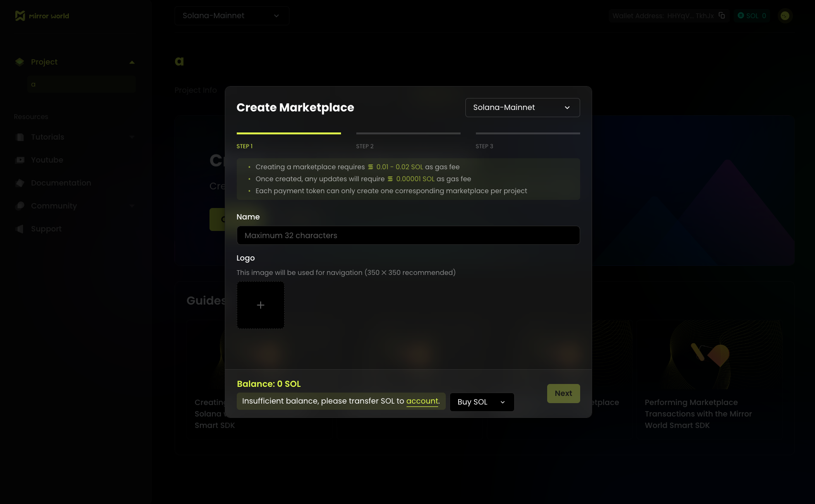
Task: Open the Documentation sidebar link
Action: pos(61,183)
